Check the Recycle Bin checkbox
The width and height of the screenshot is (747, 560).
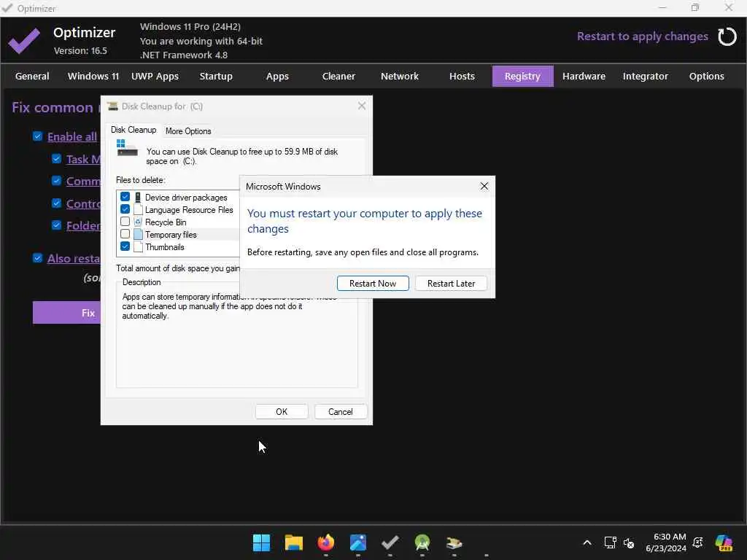pos(125,222)
